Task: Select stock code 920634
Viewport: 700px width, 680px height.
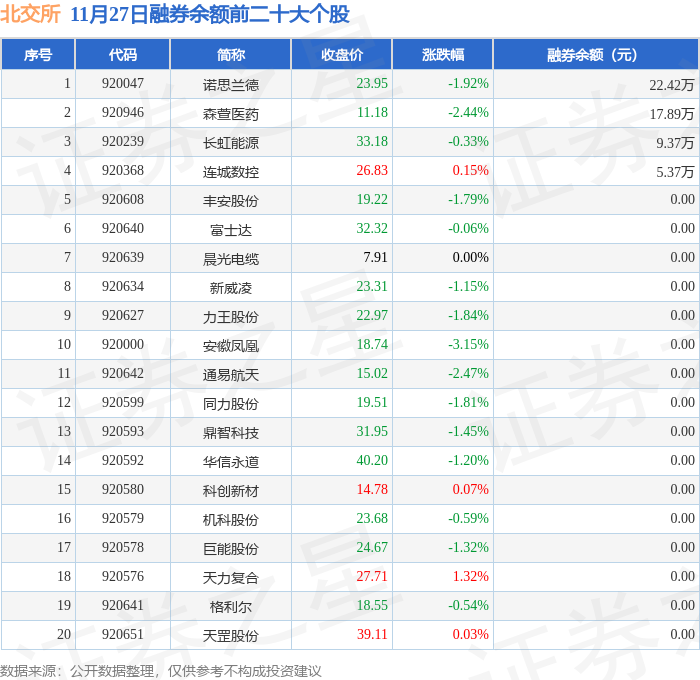Action: [123, 287]
